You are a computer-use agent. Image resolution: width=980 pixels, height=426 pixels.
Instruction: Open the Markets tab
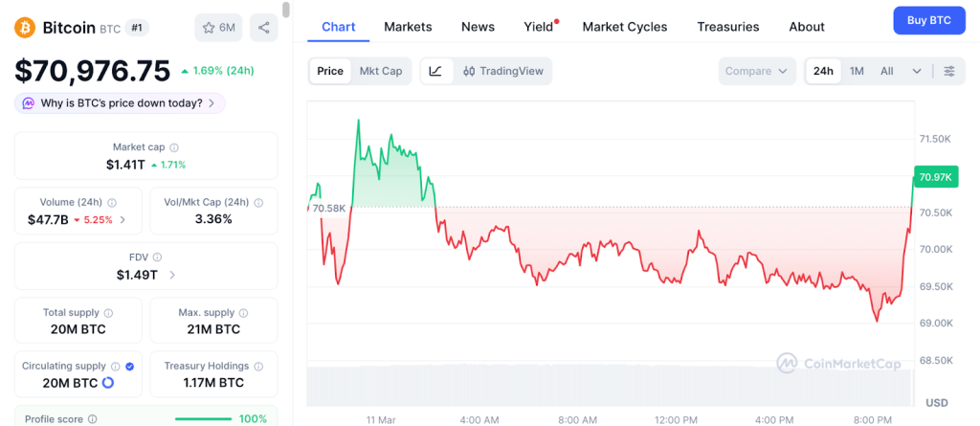[408, 27]
